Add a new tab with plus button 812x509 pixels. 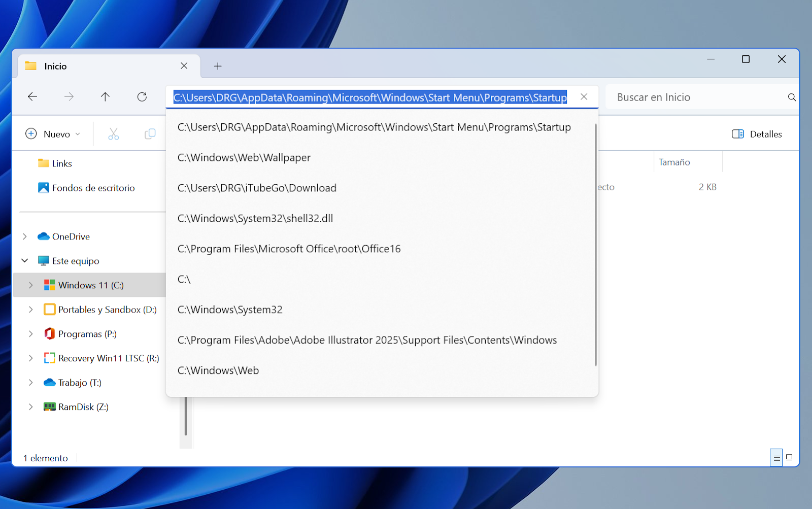click(x=218, y=66)
